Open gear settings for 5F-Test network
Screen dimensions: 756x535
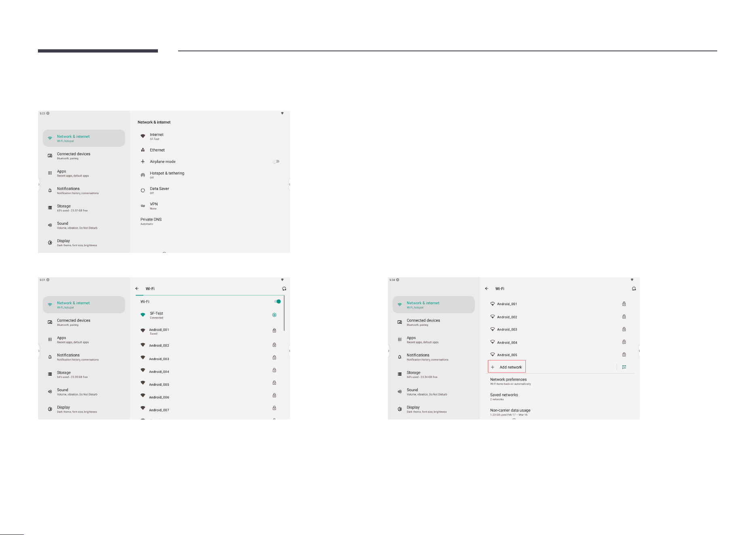274,315
